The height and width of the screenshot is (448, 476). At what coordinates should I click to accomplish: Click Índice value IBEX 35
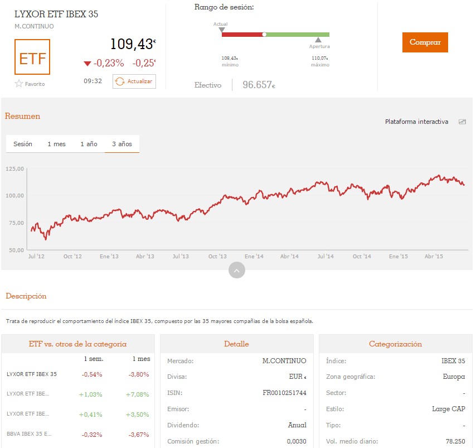tap(453, 361)
